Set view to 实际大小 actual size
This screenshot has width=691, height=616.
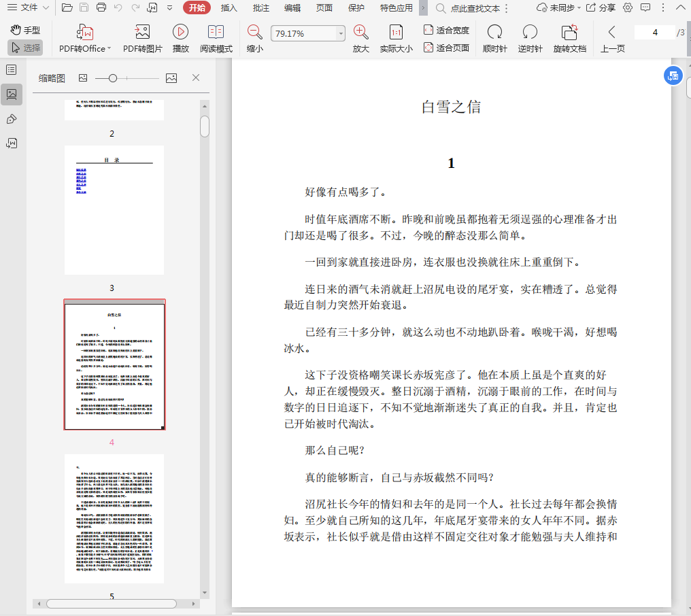[397, 39]
